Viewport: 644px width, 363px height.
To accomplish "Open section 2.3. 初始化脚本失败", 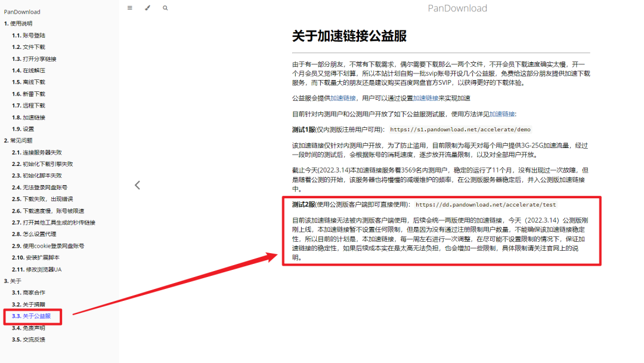I will pyautogui.click(x=36, y=175).
